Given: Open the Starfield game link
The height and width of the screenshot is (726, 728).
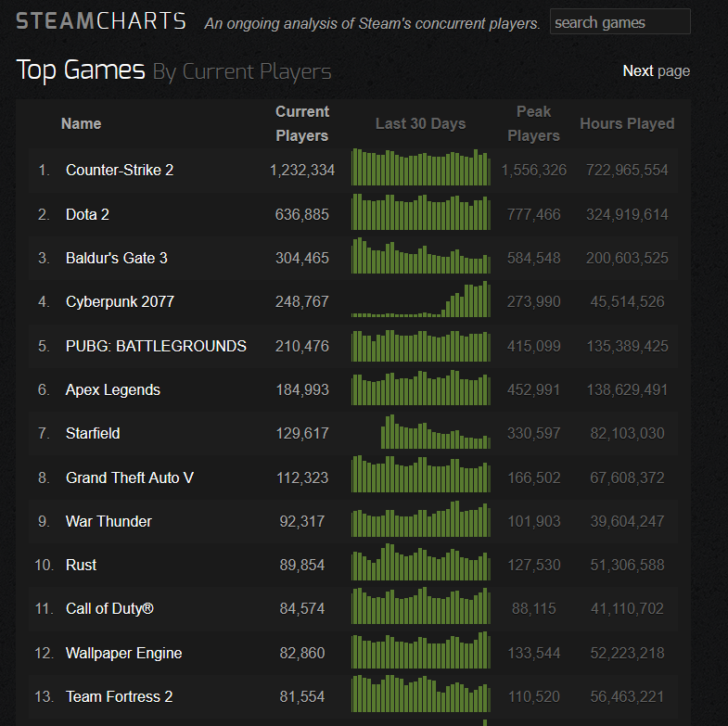Looking at the screenshot, I should pyautogui.click(x=93, y=434).
